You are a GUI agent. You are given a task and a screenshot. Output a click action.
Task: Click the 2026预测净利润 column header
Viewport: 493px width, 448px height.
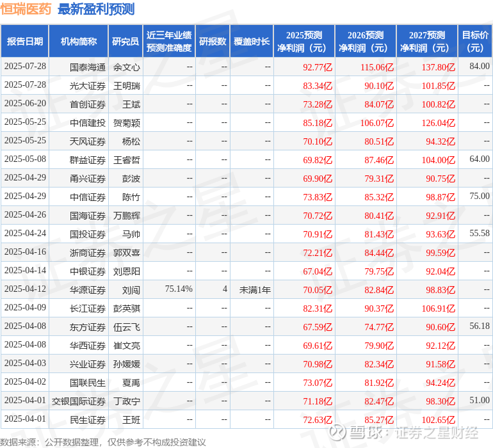pyautogui.click(x=366, y=42)
